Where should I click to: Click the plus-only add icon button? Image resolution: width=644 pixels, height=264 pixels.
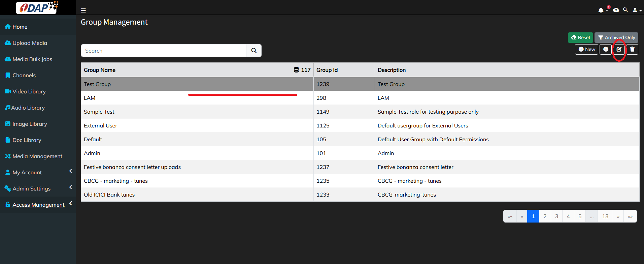[x=606, y=49]
